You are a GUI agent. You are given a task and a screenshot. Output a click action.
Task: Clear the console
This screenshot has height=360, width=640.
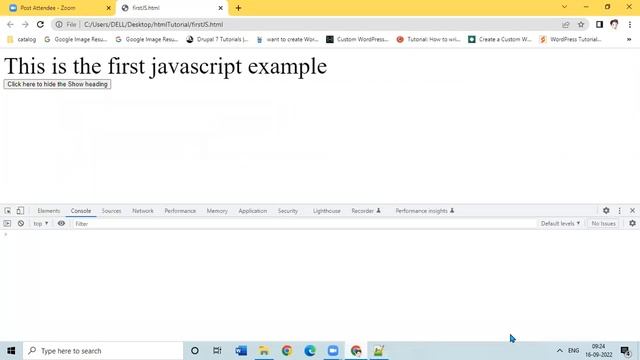click(21, 224)
